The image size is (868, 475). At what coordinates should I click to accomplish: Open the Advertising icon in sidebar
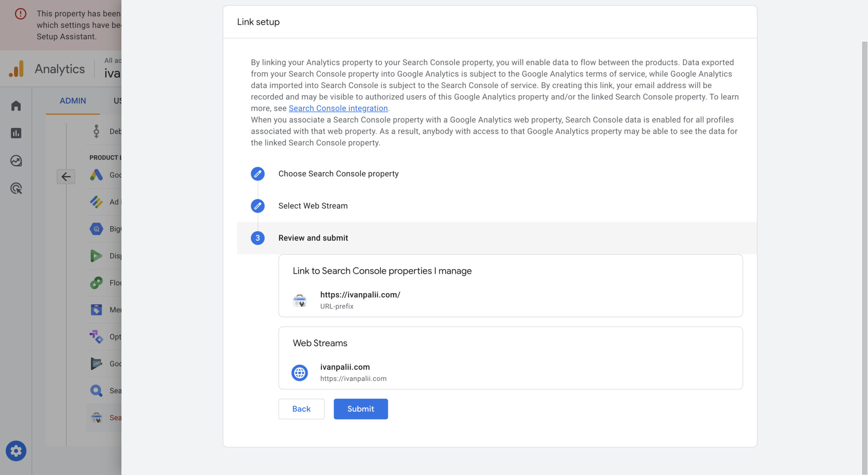[16, 188]
